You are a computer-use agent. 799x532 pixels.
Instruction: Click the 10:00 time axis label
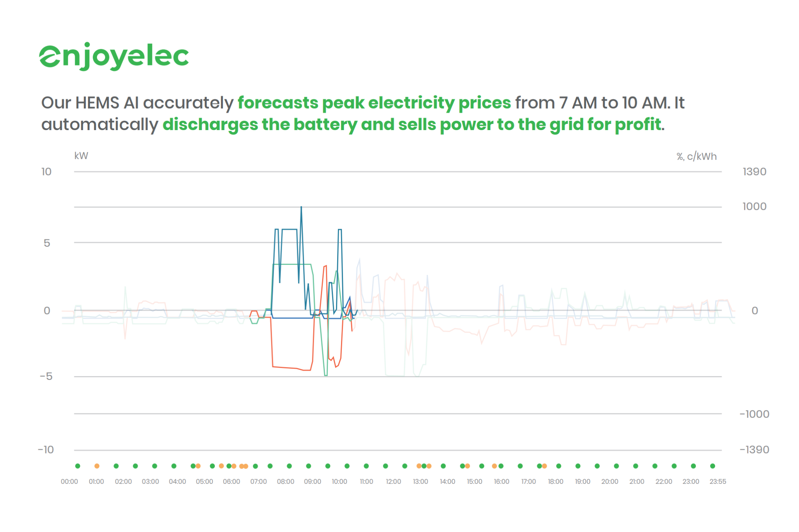pos(339,482)
